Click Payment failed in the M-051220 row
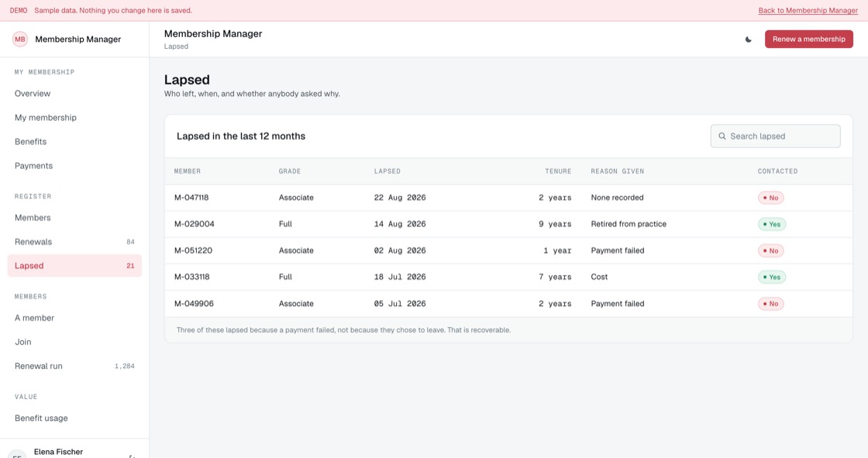 (617, 250)
